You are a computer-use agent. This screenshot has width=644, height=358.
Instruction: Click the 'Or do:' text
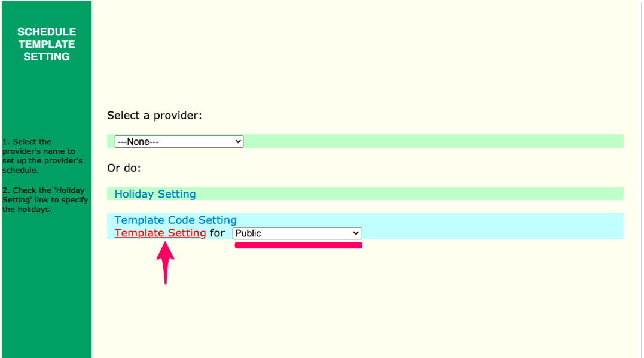pyautogui.click(x=124, y=168)
